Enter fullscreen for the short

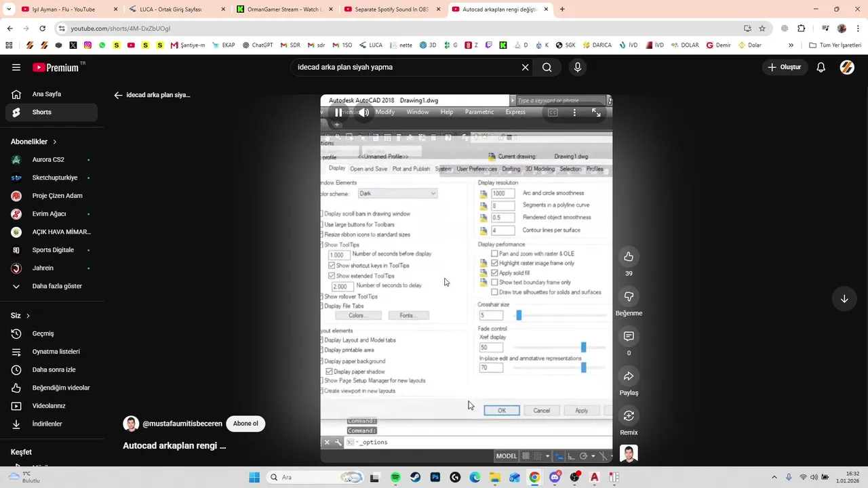[x=596, y=113]
